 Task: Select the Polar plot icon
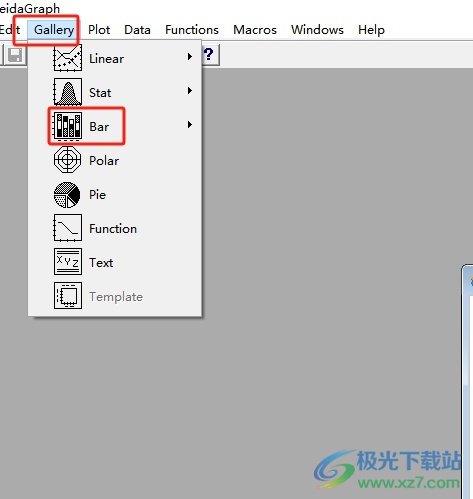click(68, 160)
